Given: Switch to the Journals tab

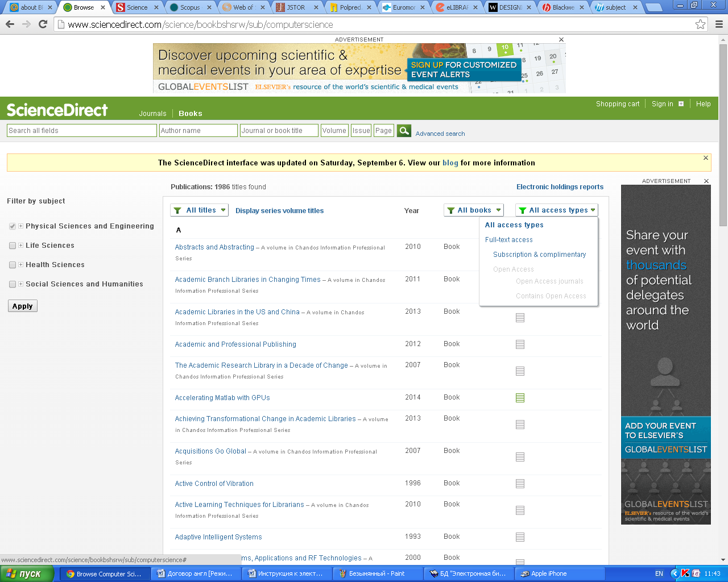Looking at the screenshot, I should 153,114.
